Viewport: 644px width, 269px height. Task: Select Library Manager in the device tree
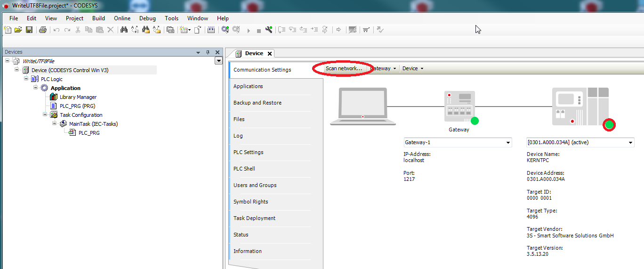[x=78, y=97]
